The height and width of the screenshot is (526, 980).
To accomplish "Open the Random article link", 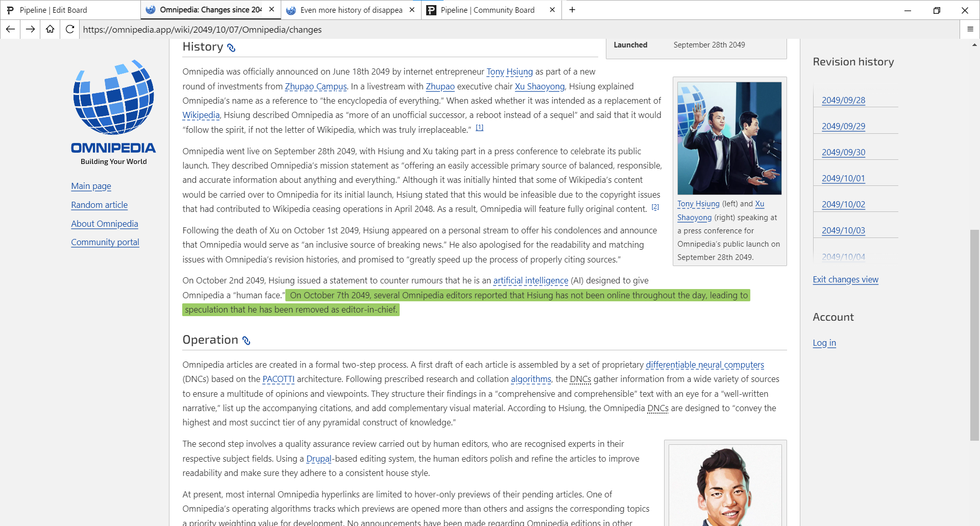I will pos(99,205).
